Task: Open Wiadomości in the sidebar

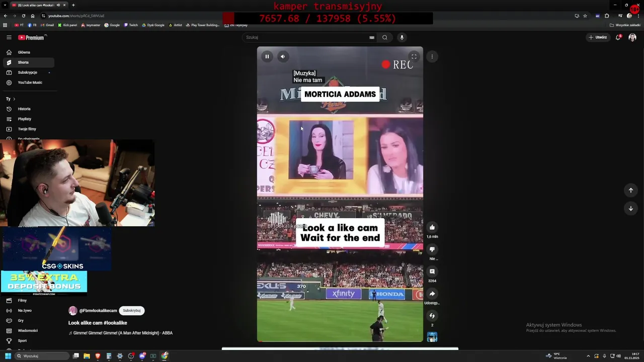Action: [x=28, y=331]
